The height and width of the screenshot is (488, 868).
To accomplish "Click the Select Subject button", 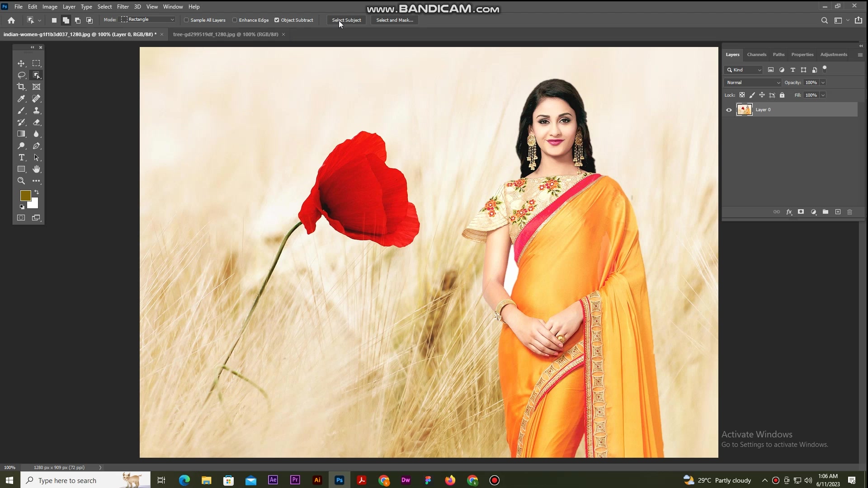I will click(x=346, y=20).
